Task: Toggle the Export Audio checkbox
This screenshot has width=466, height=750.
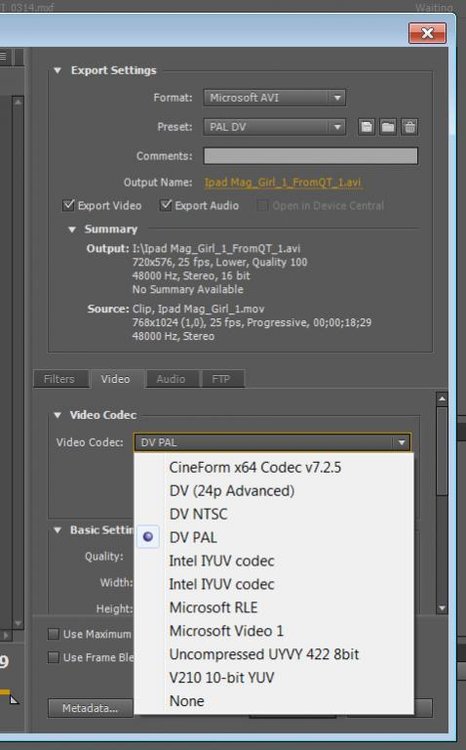Action: (x=166, y=205)
